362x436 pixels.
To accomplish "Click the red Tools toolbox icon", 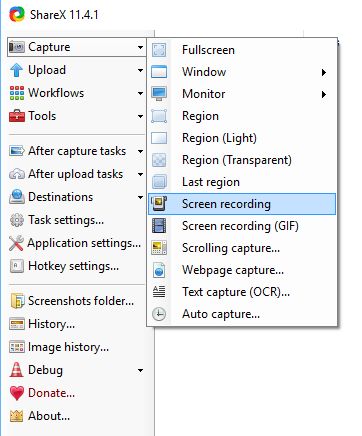I will pos(17,116).
